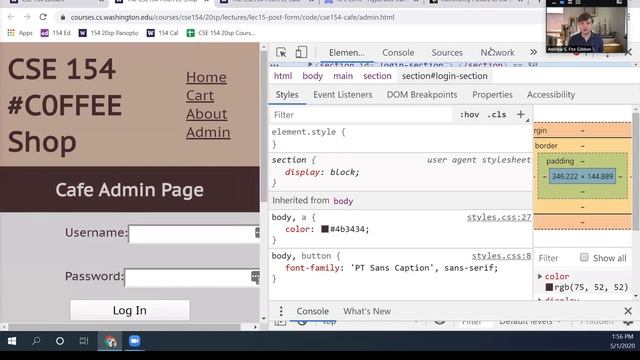Reload the page
This screenshot has width=640, height=360.
(x=43, y=17)
